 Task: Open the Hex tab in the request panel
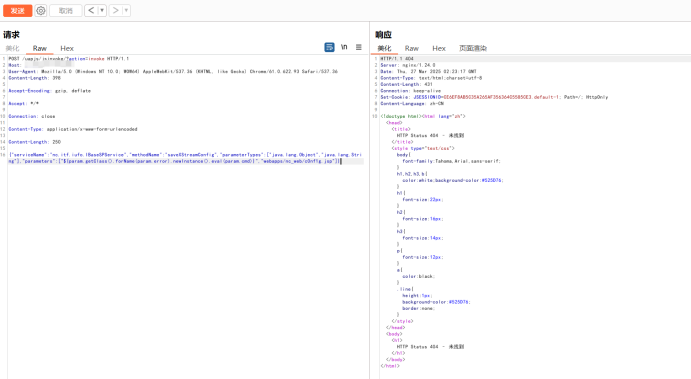tap(67, 48)
